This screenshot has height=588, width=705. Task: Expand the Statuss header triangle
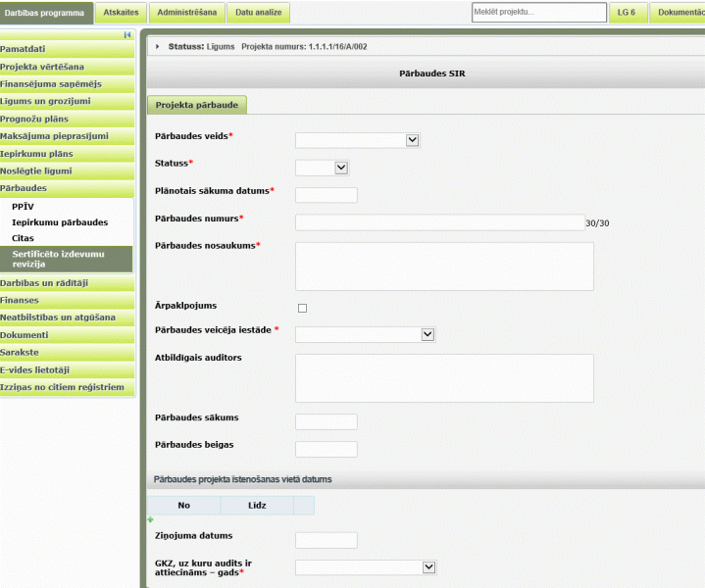[x=158, y=47]
